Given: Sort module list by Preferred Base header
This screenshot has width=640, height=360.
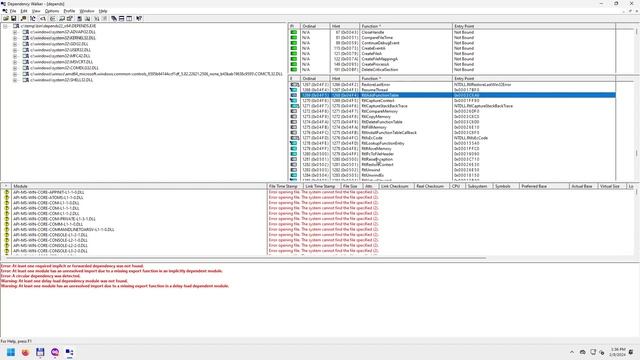Looking at the screenshot, I should 544,186.
